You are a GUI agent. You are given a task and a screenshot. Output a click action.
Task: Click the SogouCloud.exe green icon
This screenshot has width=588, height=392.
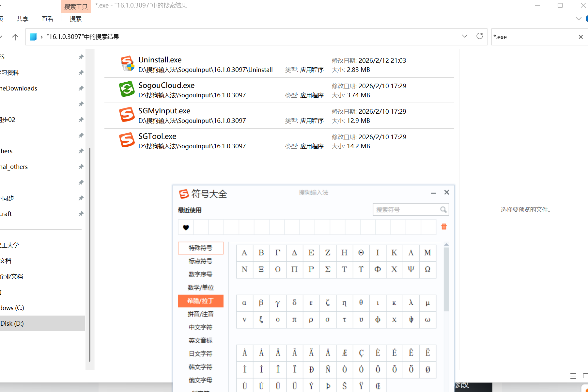point(127,89)
